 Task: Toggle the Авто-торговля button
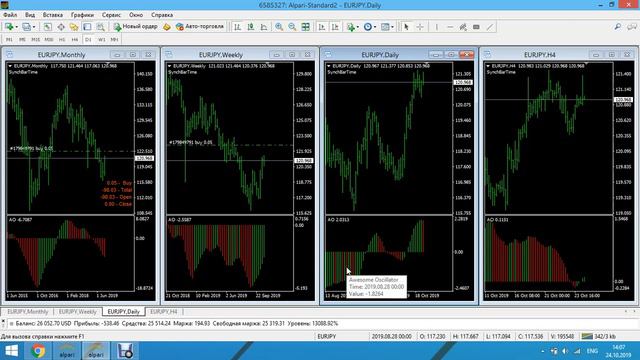pyautogui.click(x=200, y=27)
